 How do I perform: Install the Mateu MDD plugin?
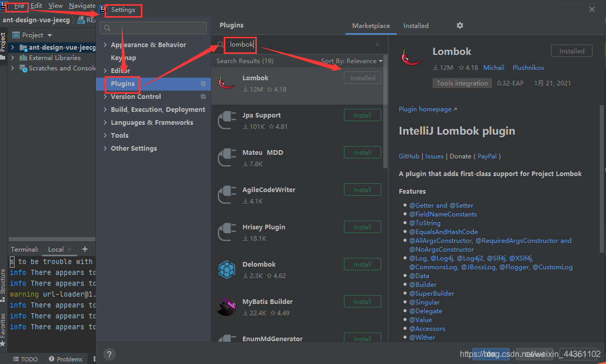click(x=363, y=153)
